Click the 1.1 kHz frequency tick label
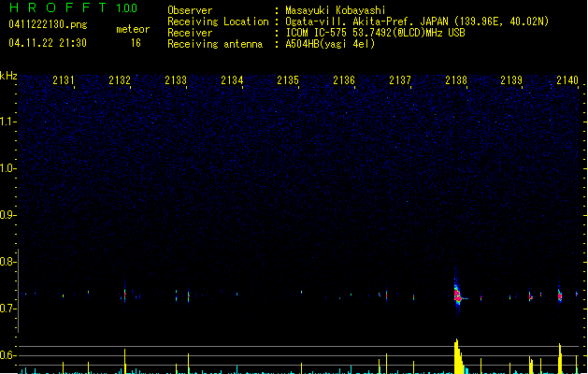Screen dimensions: 588x374 (x=7, y=122)
